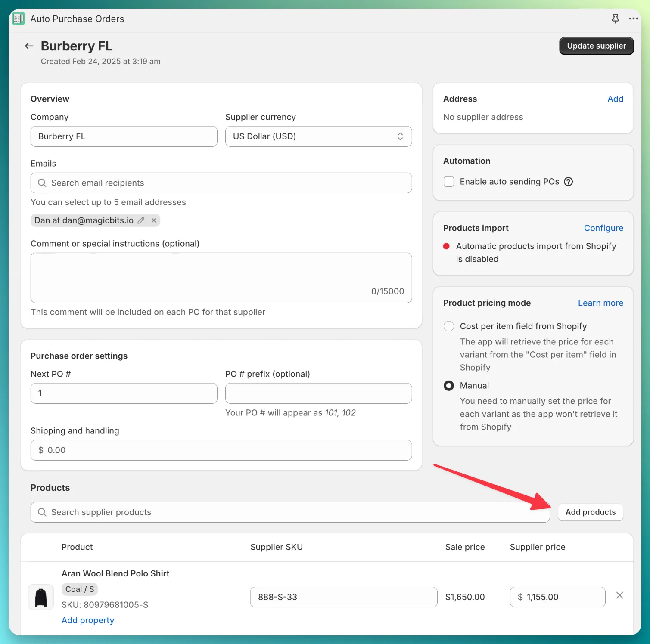Viewport: 650px width, 644px height.
Task: Click the comment or special instructions textarea
Action: (x=221, y=278)
